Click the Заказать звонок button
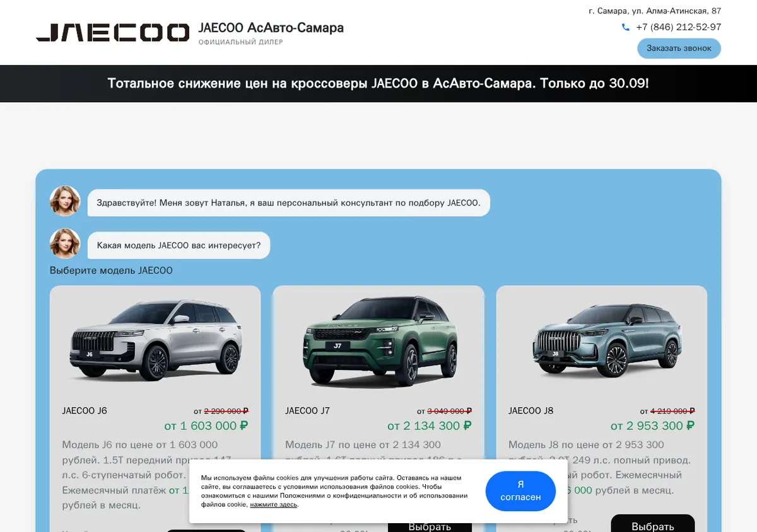 679,49
